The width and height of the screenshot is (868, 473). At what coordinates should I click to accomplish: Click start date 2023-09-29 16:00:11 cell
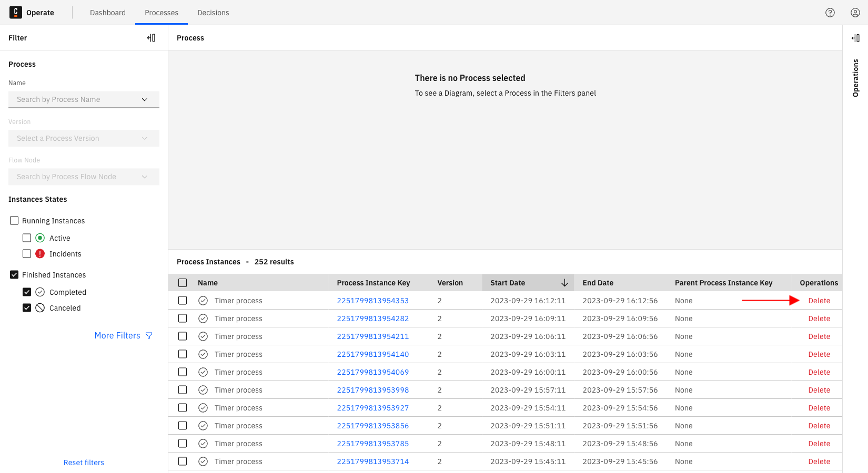528,372
